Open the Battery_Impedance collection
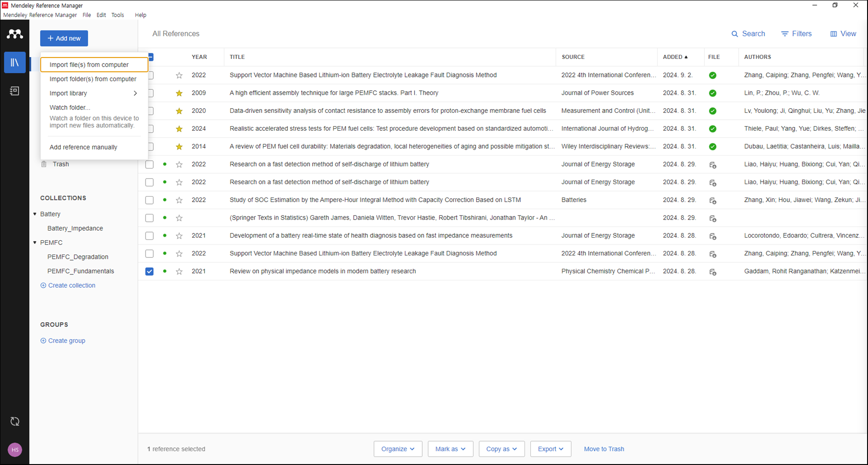This screenshot has height=465, width=868. click(x=75, y=228)
